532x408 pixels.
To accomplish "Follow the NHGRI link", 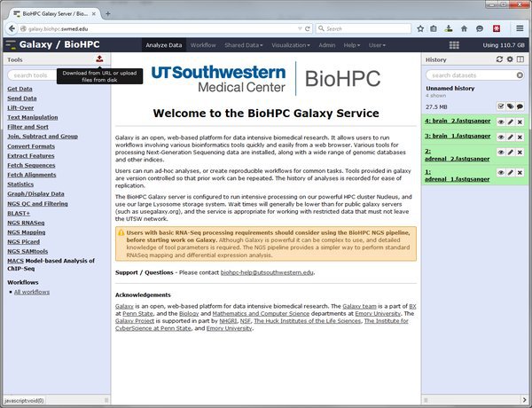I will 228,321.
